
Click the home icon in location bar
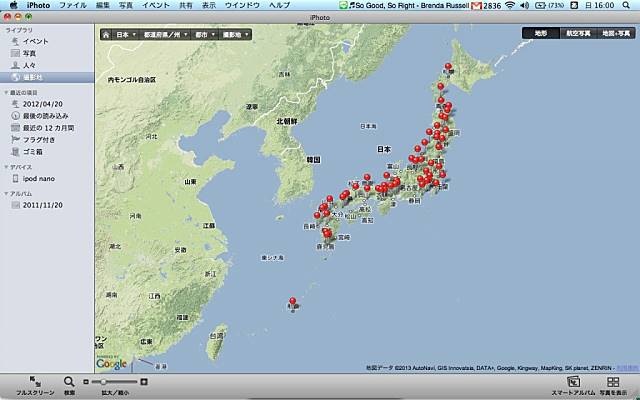tap(106, 35)
